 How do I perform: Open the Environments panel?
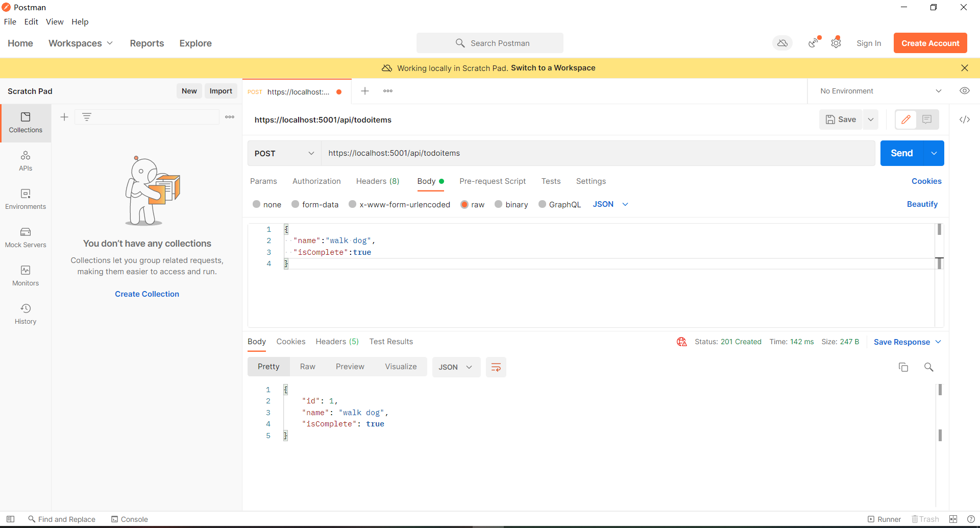[25, 199]
